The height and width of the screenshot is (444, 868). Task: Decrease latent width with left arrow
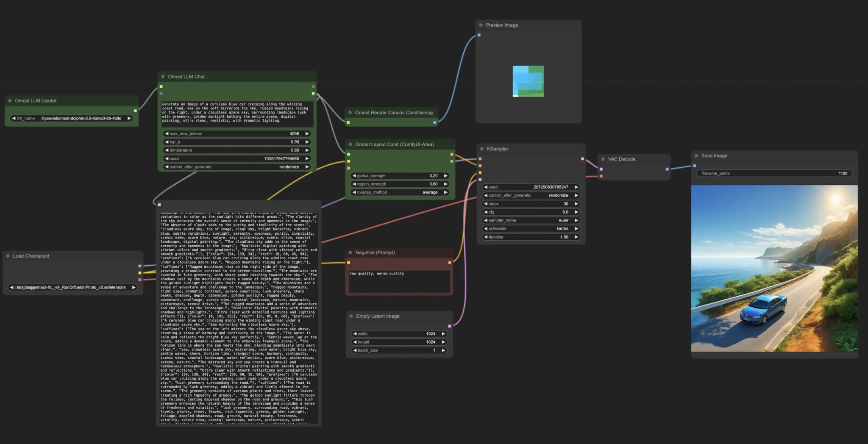pyautogui.click(x=355, y=334)
